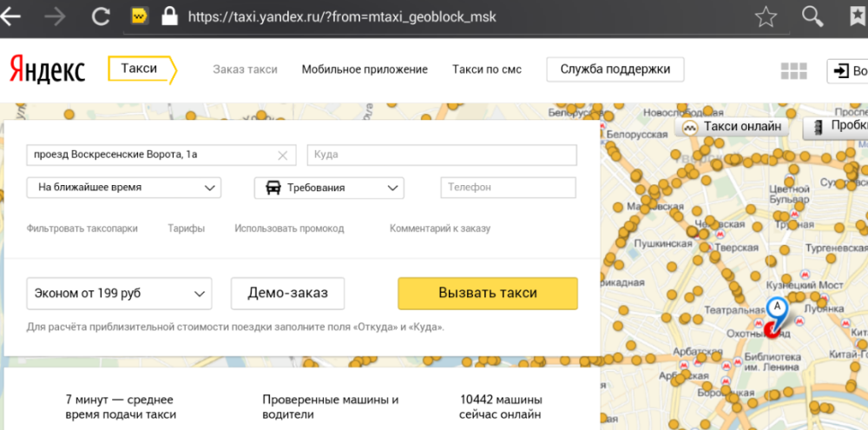This screenshot has height=430, width=868.
Task: Open the Заказ такси menu item
Action: pos(246,69)
